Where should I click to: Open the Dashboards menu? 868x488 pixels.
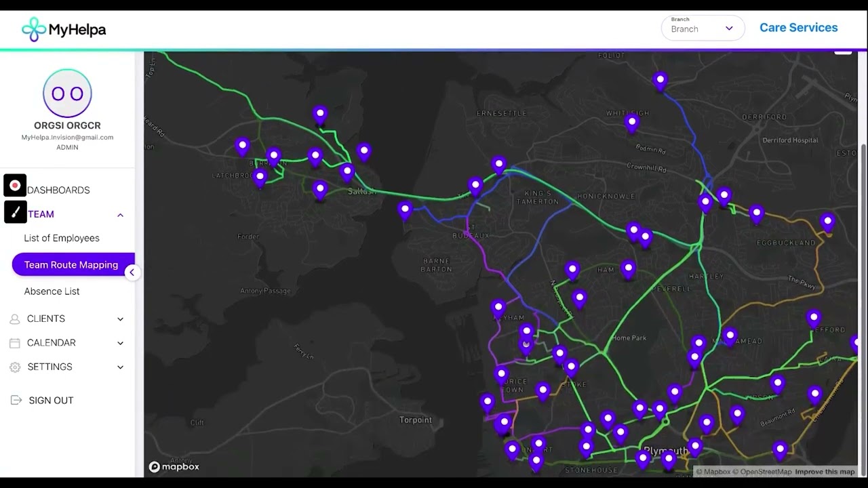pyautogui.click(x=58, y=190)
